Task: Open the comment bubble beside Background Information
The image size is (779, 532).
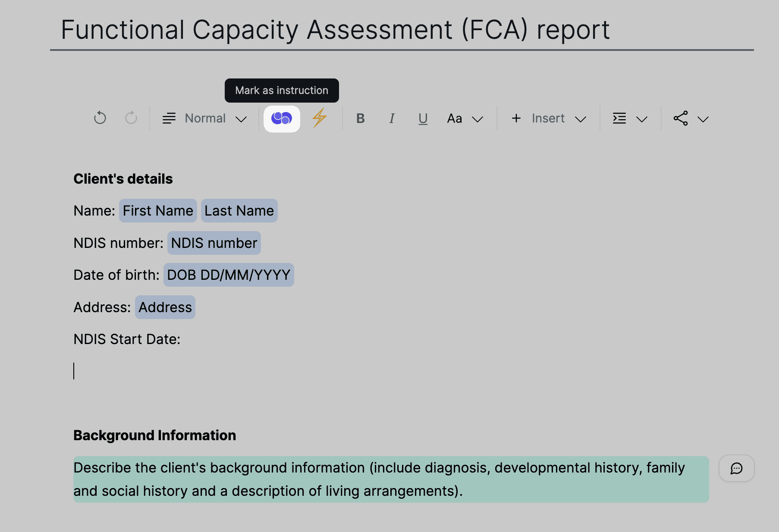Action: coord(736,468)
